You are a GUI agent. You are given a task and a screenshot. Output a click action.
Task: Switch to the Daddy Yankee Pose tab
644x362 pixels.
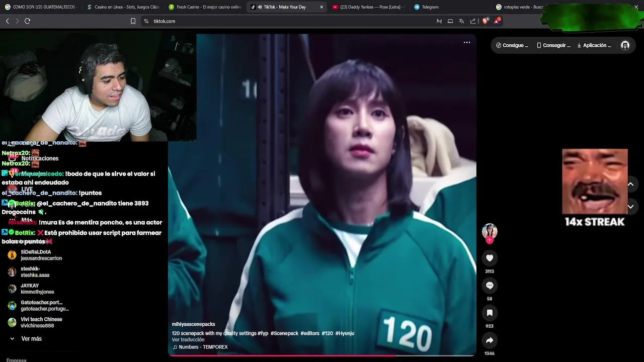click(x=369, y=7)
